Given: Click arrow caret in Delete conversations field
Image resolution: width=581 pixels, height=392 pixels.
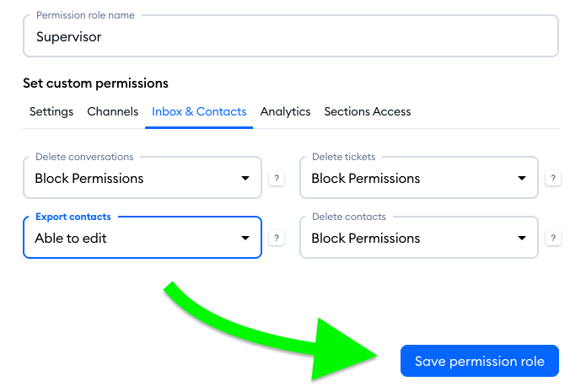Looking at the screenshot, I should [x=245, y=178].
